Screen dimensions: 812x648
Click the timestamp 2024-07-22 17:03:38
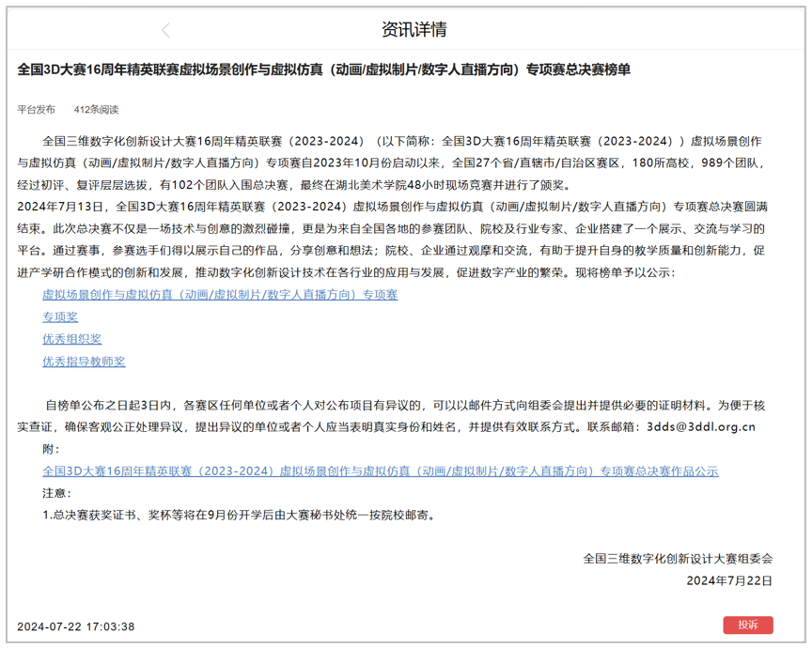click(x=76, y=626)
